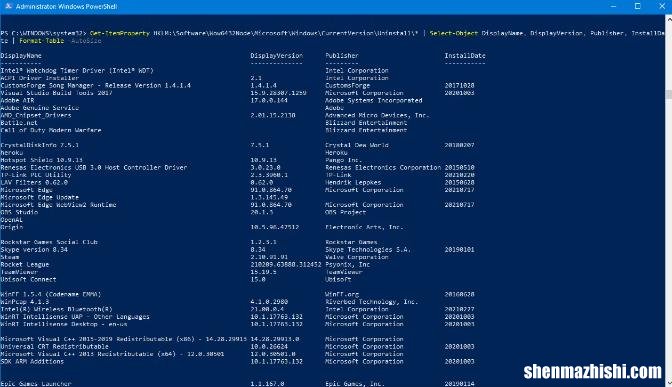Click the LAV Filters 0.62.0 entry

34,183
